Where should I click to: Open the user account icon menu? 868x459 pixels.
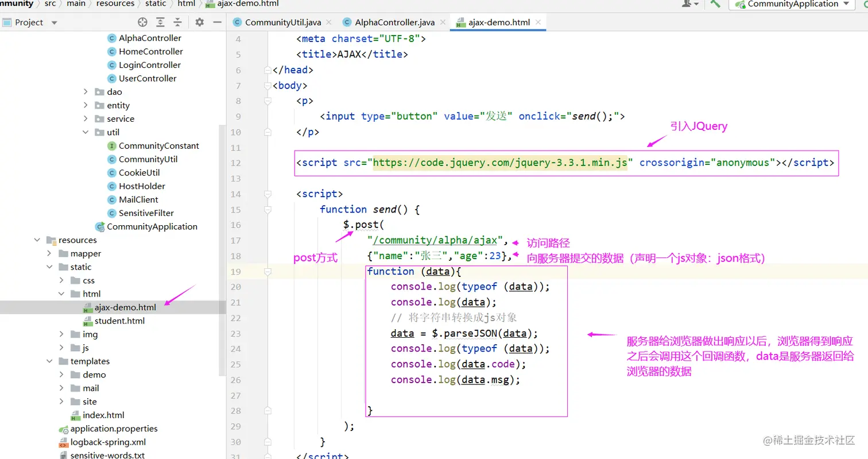[690, 3]
